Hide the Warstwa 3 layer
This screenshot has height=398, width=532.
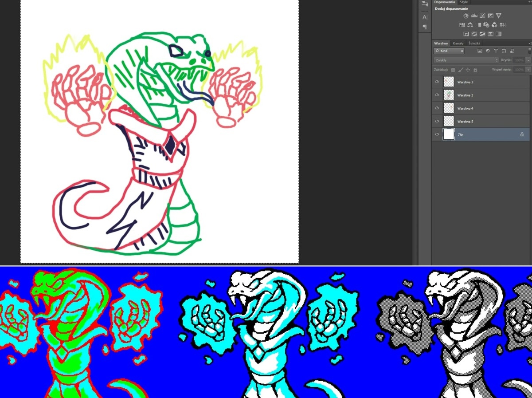(437, 82)
